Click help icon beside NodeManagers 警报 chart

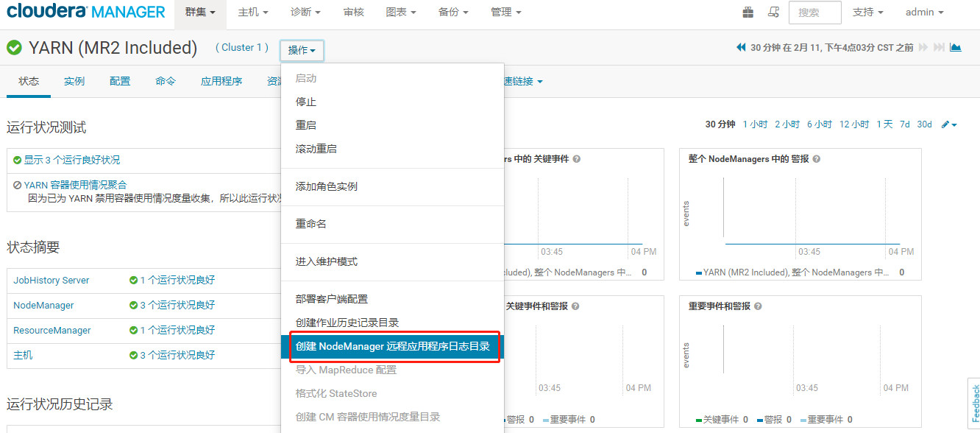point(817,159)
